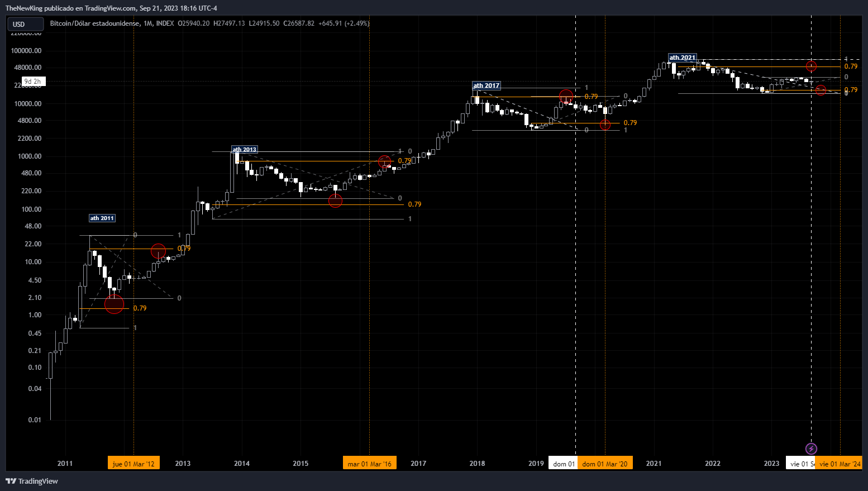Click the 2014 year label on time axis
This screenshot has height=491, width=868.
242,464
